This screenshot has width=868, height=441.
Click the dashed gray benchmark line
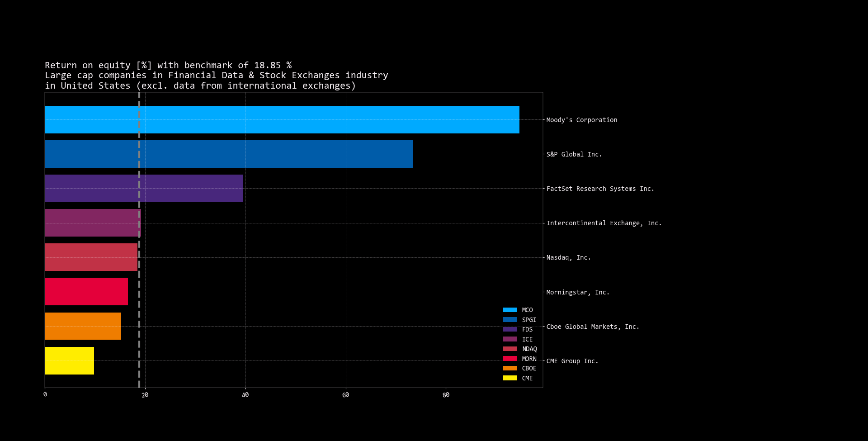coord(139,240)
